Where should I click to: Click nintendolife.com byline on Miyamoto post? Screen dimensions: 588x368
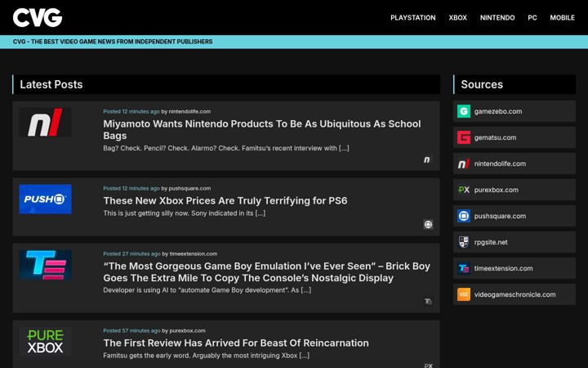[x=189, y=111]
